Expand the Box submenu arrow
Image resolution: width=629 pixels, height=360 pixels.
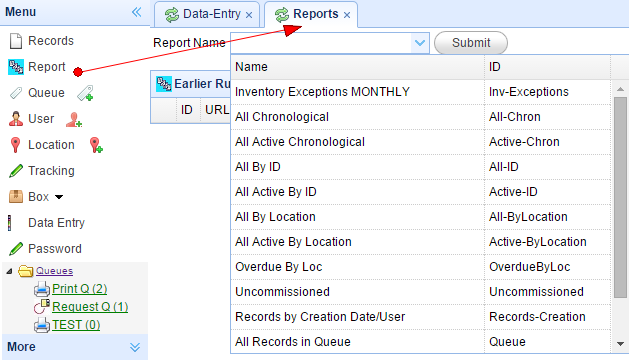[x=59, y=197]
